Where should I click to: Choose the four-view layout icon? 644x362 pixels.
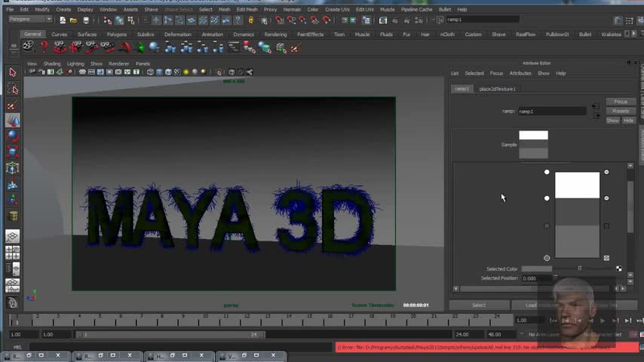click(12, 253)
